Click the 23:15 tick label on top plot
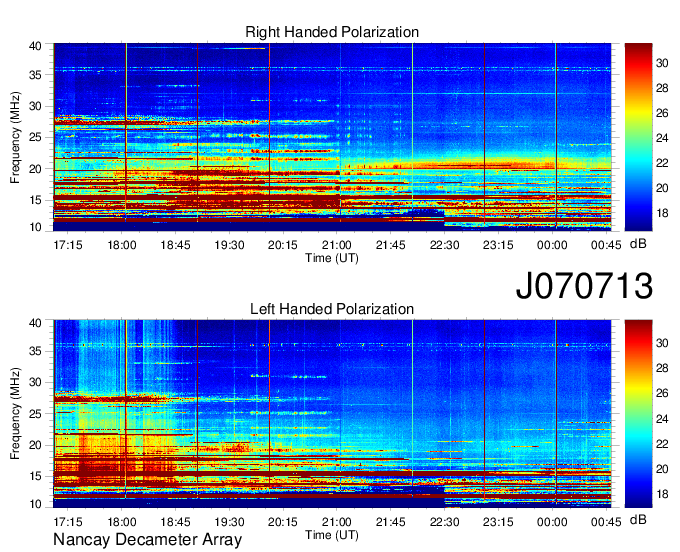 (498, 245)
